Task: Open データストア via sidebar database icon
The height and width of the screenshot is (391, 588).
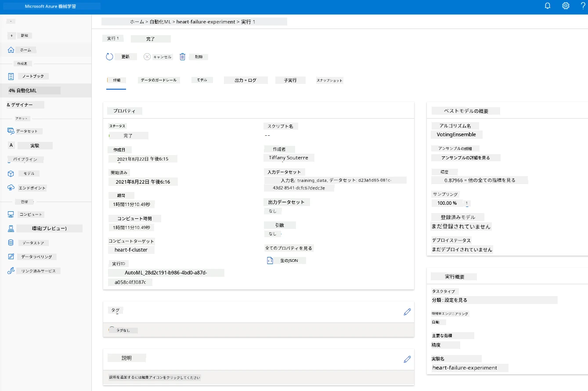Action: [x=11, y=243]
